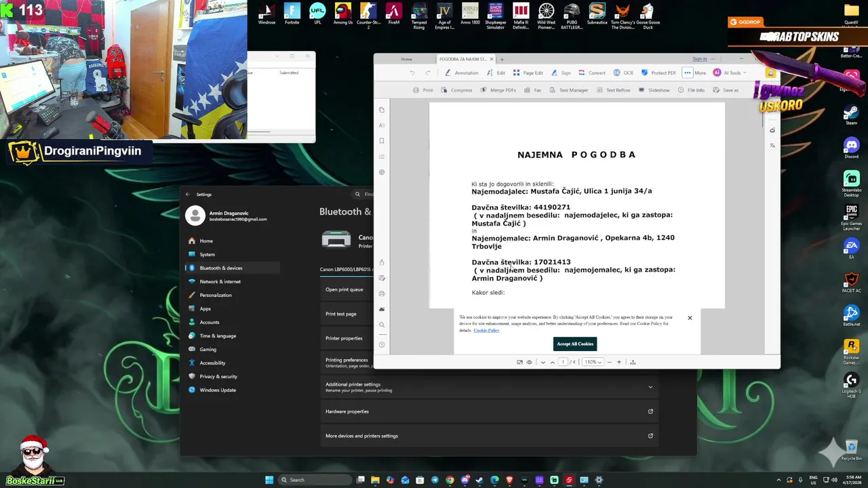Compress the PDF document
868x488 pixels.
456,90
